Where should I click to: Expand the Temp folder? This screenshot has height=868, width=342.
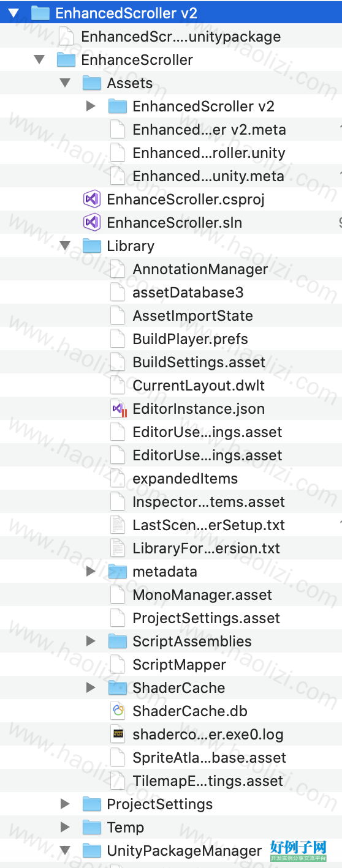coord(65,827)
